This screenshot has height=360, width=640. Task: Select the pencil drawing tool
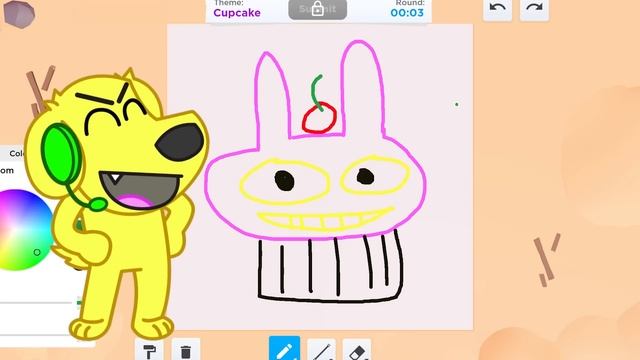(x=284, y=349)
